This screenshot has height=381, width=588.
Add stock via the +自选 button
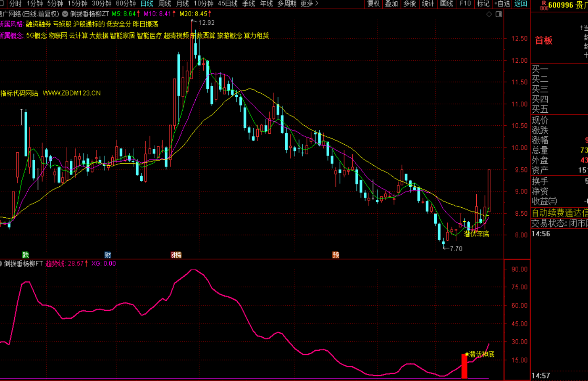(x=502, y=4)
